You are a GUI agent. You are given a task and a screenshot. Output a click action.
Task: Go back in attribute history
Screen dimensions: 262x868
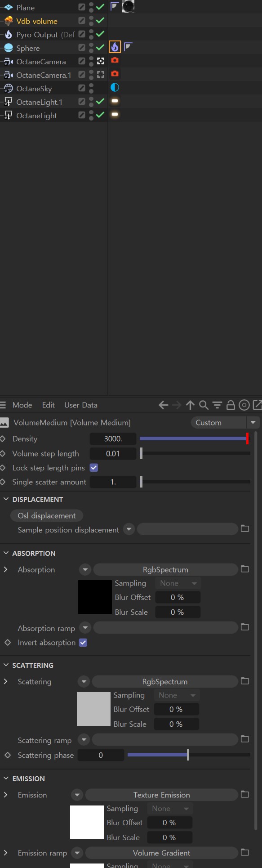[164, 405]
